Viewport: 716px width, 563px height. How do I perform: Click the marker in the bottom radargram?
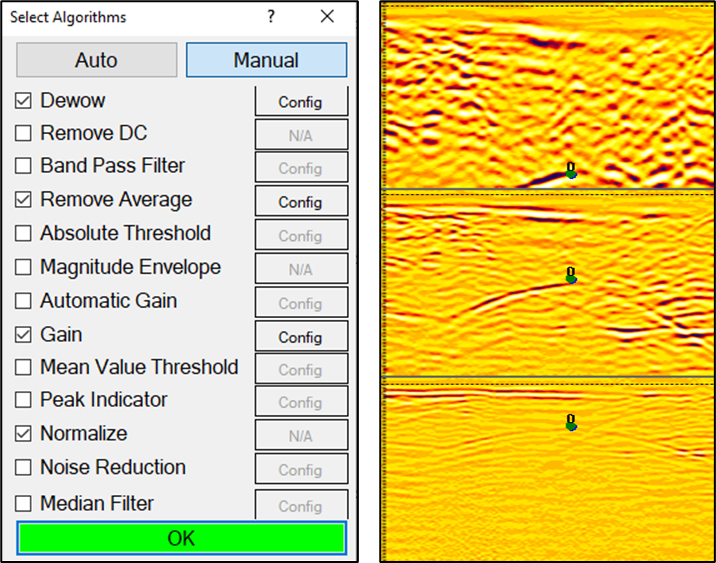pyautogui.click(x=571, y=423)
